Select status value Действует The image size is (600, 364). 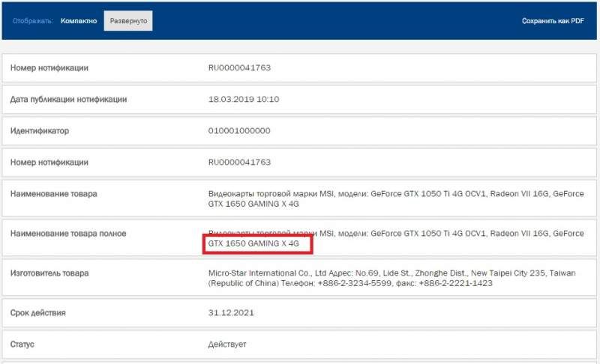point(227,345)
